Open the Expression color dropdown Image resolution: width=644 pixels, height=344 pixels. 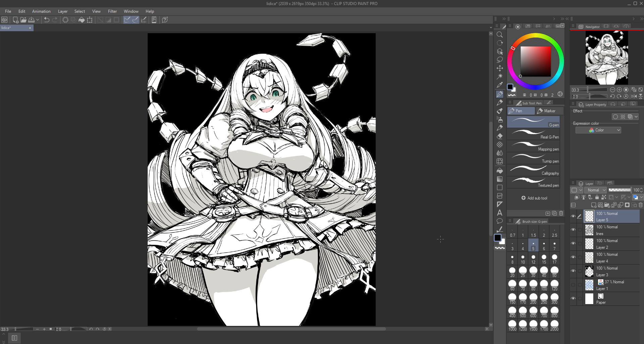(x=598, y=130)
